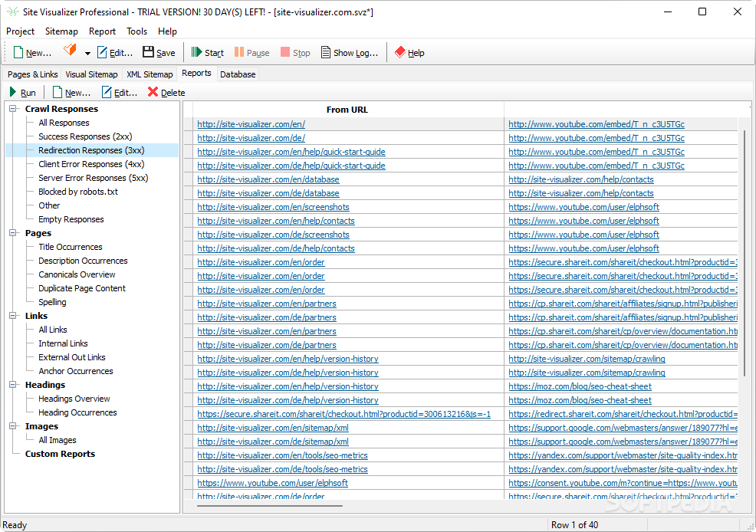
Task: Select Blocked by robots.txt report
Action: [78, 192]
